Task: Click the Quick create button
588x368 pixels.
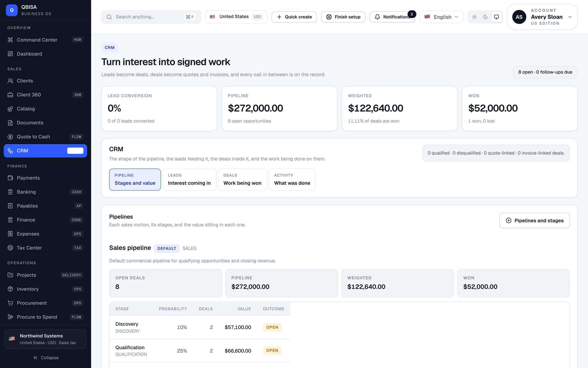Action: click(x=294, y=17)
